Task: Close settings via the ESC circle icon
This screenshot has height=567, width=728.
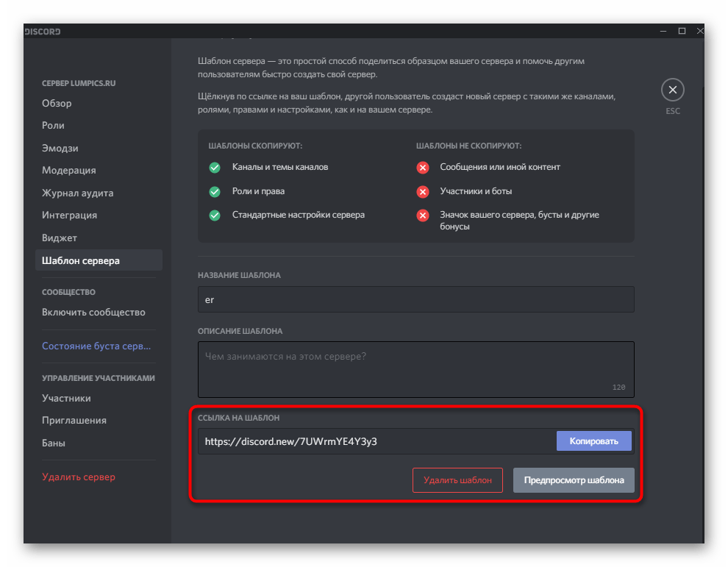Action: (672, 89)
